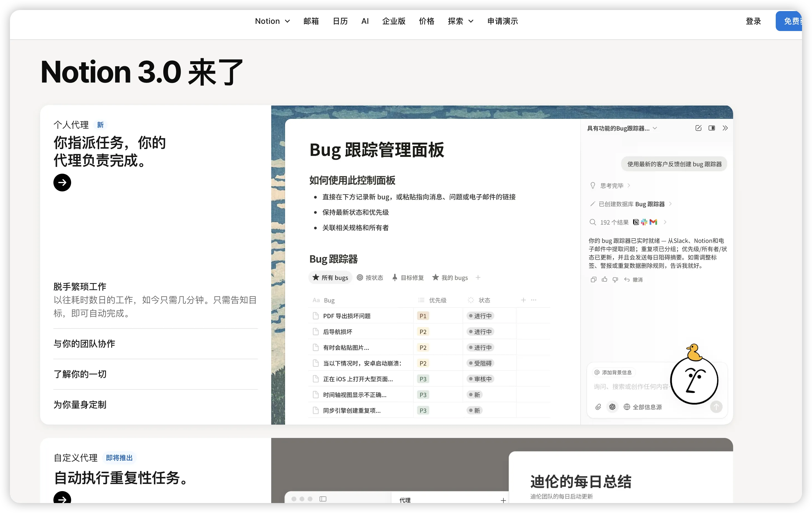Click the paperclip attachment icon in chat box
This screenshot has width=812, height=513.
[598, 407]
